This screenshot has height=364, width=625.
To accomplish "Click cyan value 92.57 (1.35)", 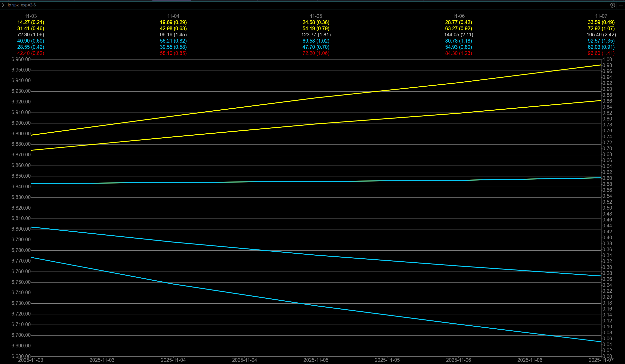I will pyautogui.click(x=601, y=41).
